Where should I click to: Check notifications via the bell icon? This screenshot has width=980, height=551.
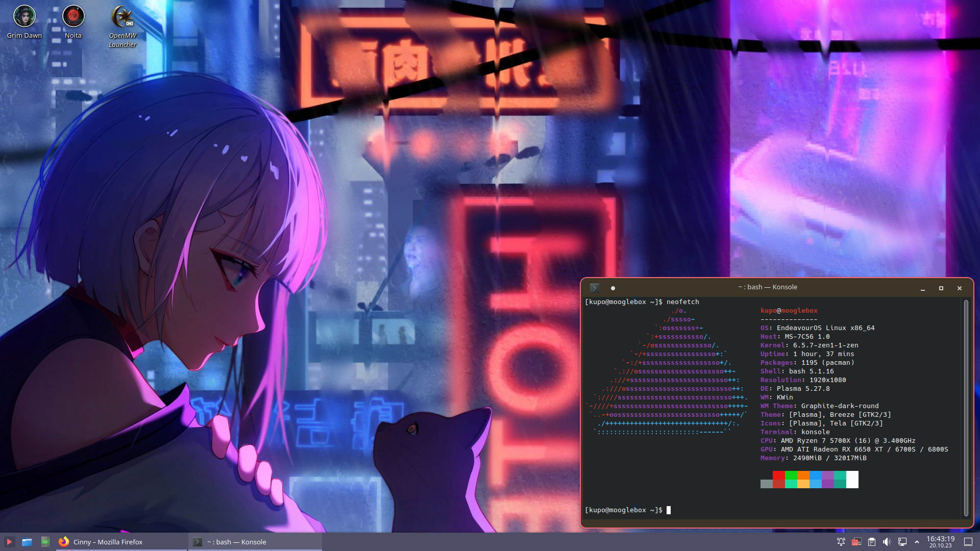841,542
